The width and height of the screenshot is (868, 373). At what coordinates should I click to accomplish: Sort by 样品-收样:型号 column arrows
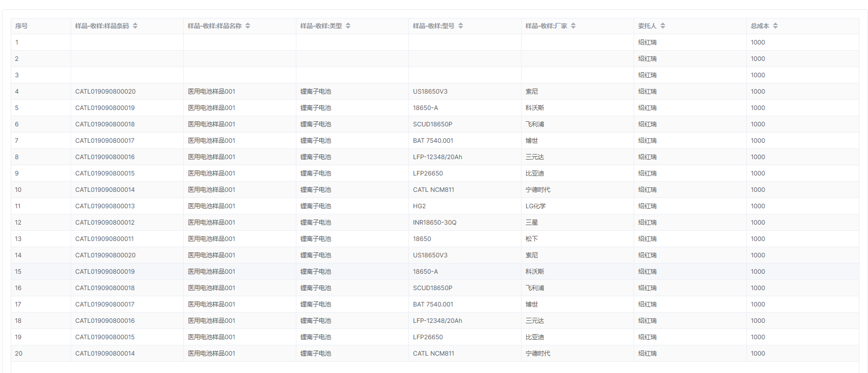pyautogui.click(x=461, y=26)
